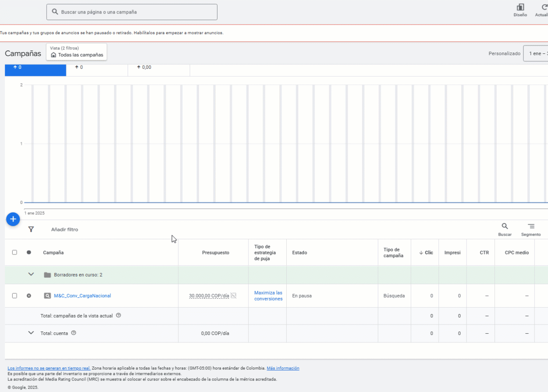Select all campaigns with header checkbox
Screen dimensions: 548x392
tap(14, 252)
